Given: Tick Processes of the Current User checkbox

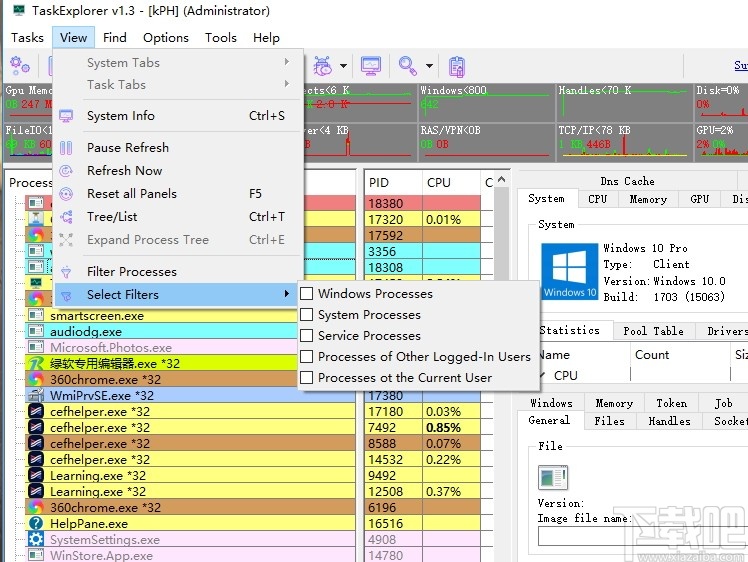Looking at the screenshot, I should [308, 378].
